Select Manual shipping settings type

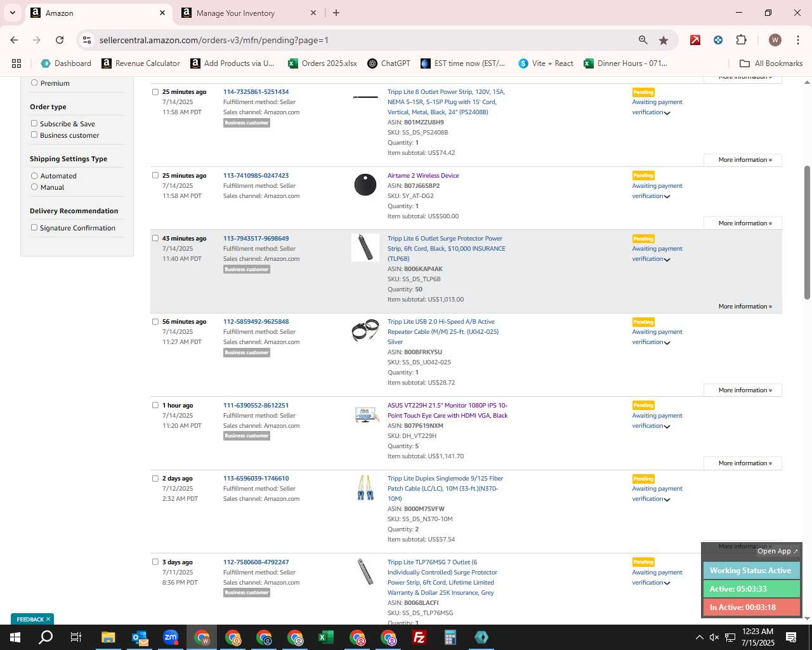pos(34,187)
